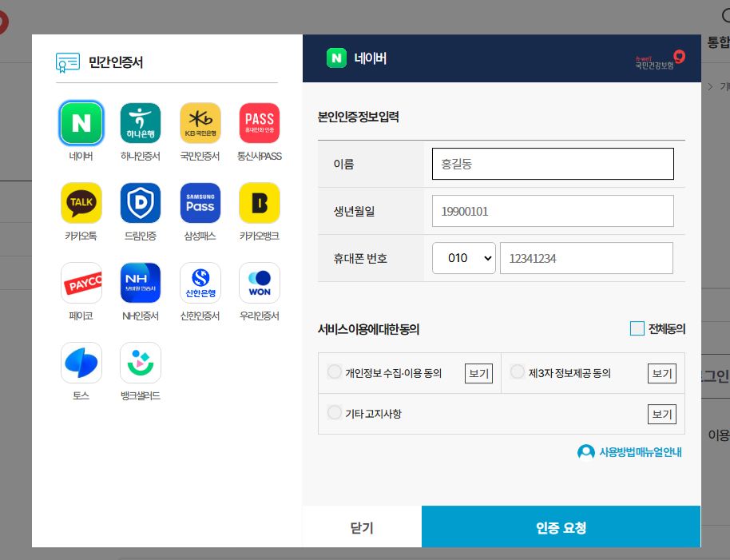Click the 서비스이용에대한동의 heading text
Image resolution: width=730 pixels, height=560 pixels.
pyautogui.click(x=368, y=330)
